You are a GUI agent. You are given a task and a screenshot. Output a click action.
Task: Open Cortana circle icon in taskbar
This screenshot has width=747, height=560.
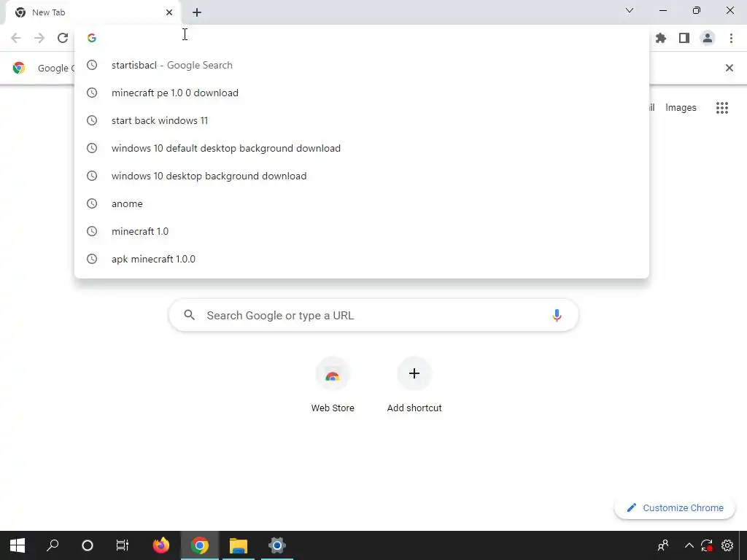click(88, 545)
